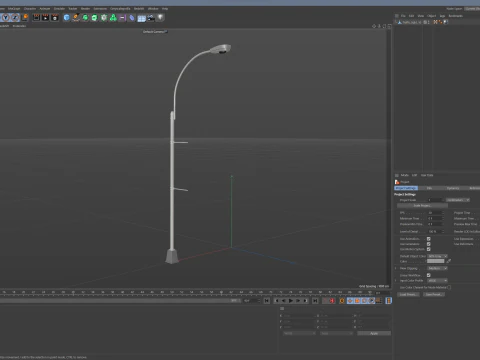Open the Help menu
The width and height of the screenshot is (480, 360).
pos(165,8)
